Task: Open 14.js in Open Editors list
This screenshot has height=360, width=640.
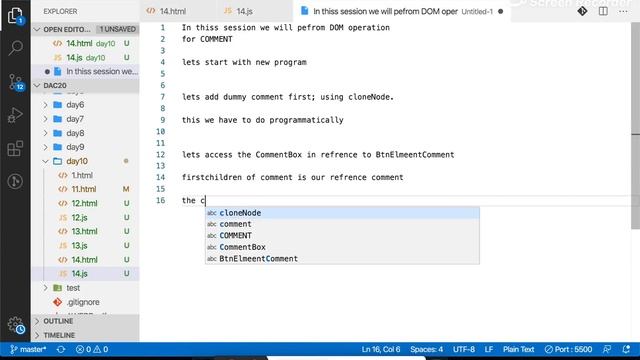Action: click(x=85, y=58)
